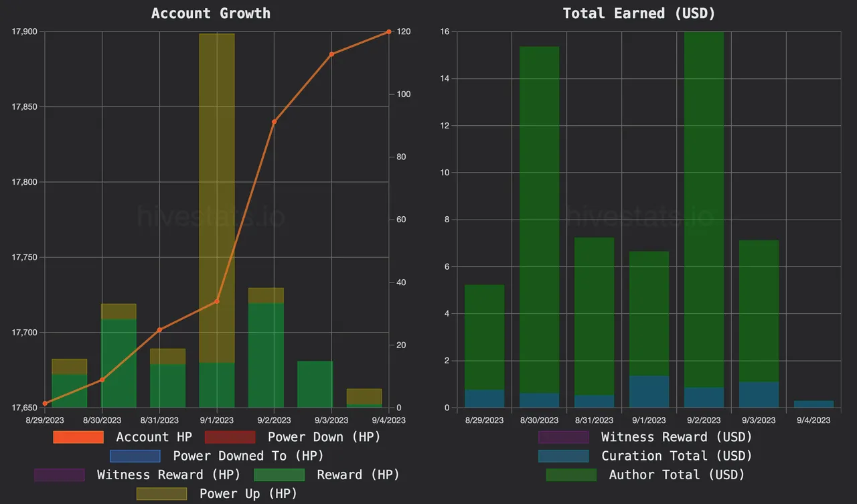The width and height of the screenshot is (857, 504).
Task: Select the Account HP data point for 9/3/2023
Action: pos(331,54)
